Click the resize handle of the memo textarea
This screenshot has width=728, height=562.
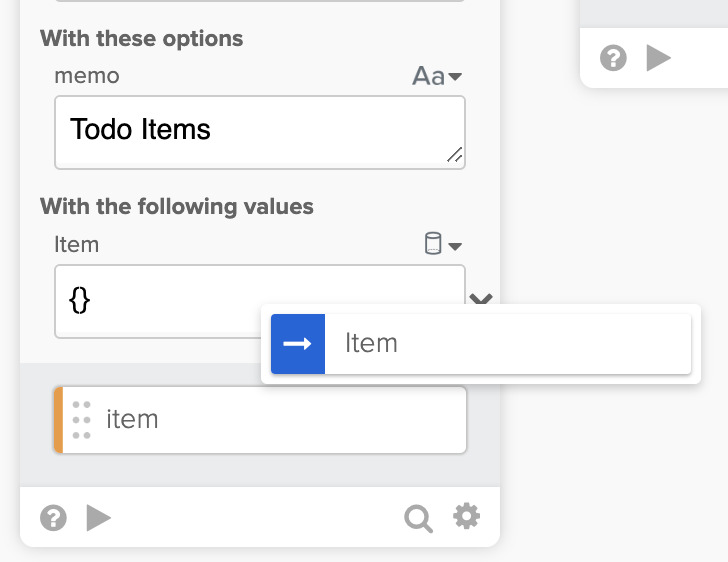(454, 155)
